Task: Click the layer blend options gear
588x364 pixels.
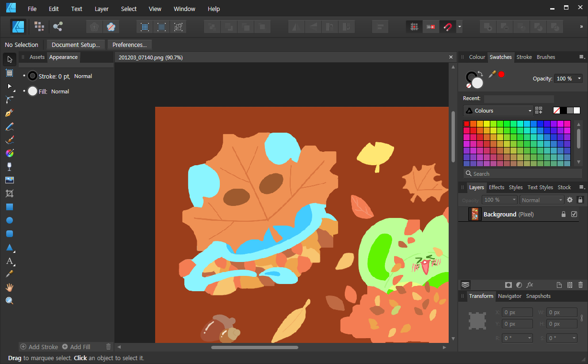Action: pos(570,200)
